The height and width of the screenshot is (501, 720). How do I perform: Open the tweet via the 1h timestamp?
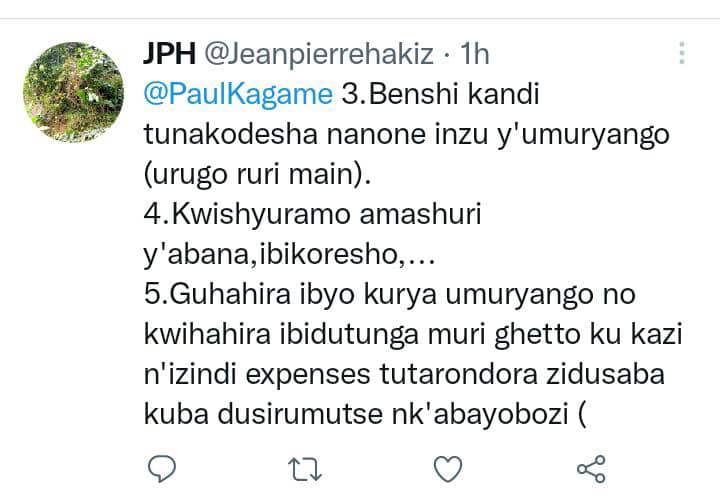[475, 54]
